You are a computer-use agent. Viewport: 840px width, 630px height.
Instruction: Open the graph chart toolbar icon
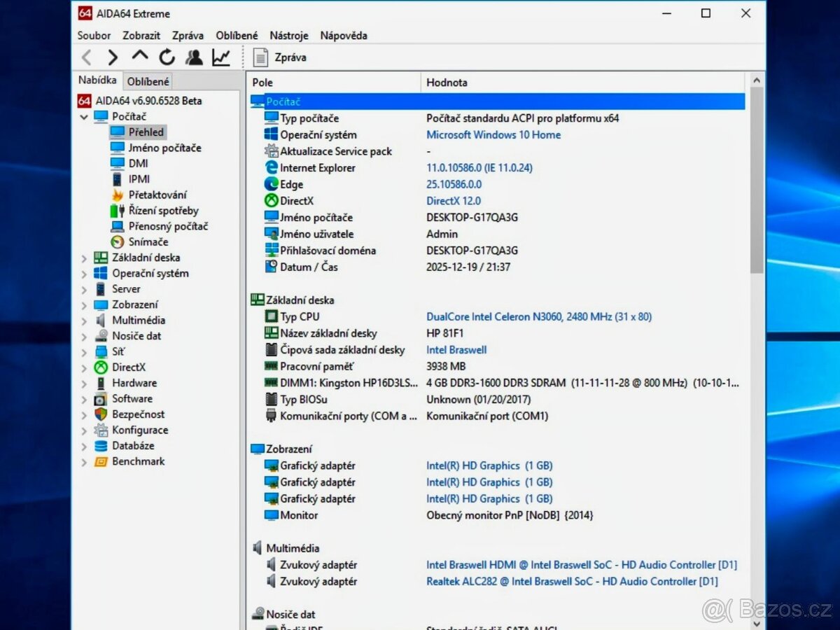(221, 57)
